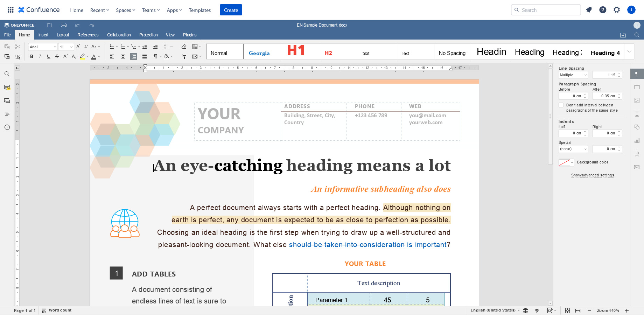Open the Spaces menu in Confluence
This screenshot has width=644, height=315.
click(x=126, y=10)
